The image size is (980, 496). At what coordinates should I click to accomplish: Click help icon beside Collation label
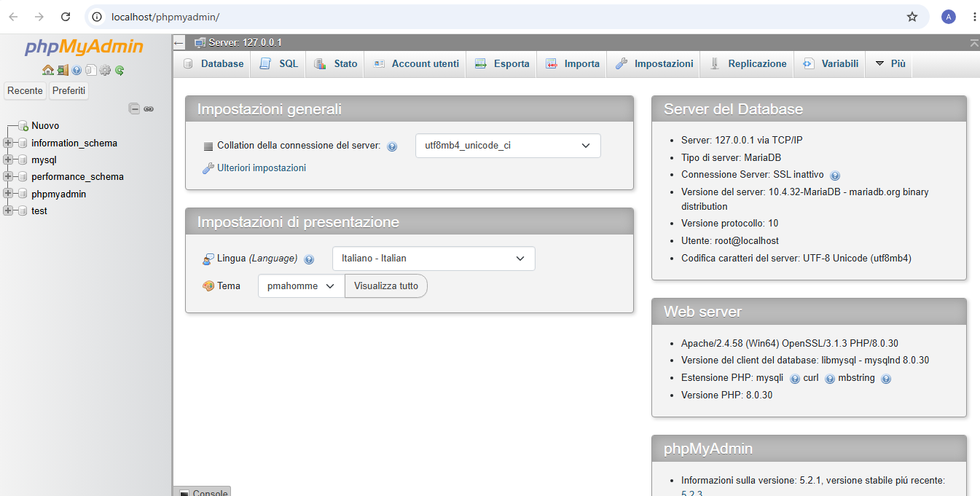pyautogui.click(x=392, y=146)
